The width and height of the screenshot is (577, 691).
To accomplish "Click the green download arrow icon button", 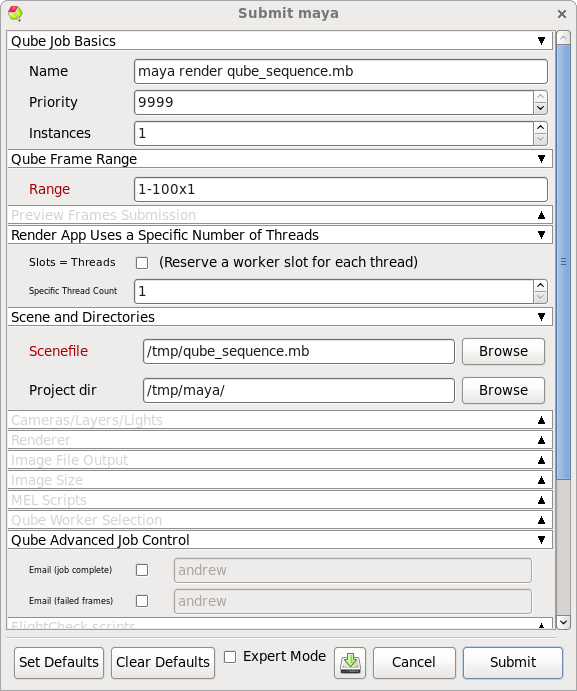I will click(x=350, y=662).
